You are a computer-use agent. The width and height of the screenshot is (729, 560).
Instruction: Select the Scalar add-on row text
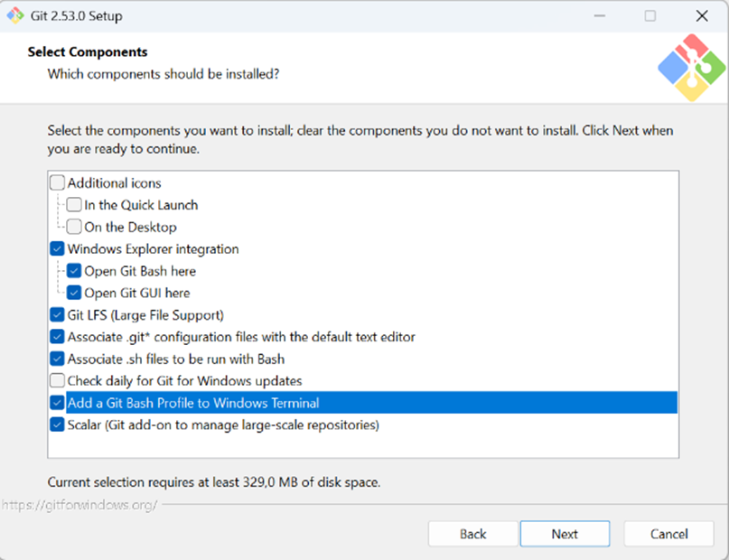(x=223, y=425)
